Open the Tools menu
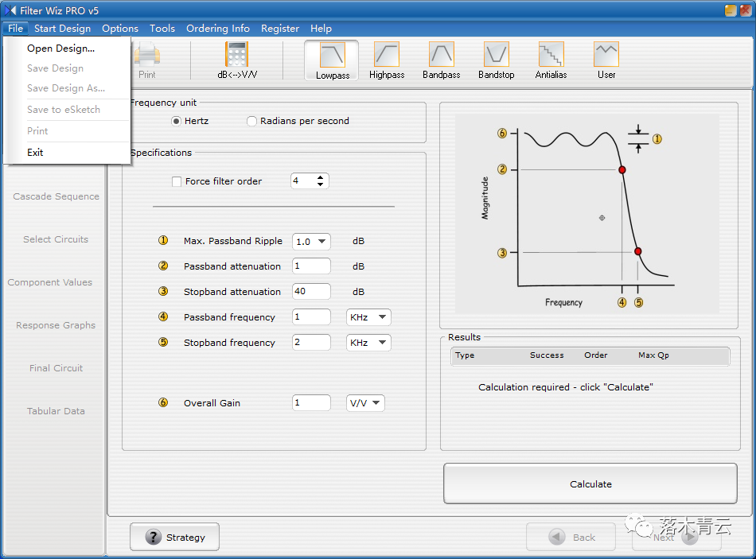 [162, 29]
